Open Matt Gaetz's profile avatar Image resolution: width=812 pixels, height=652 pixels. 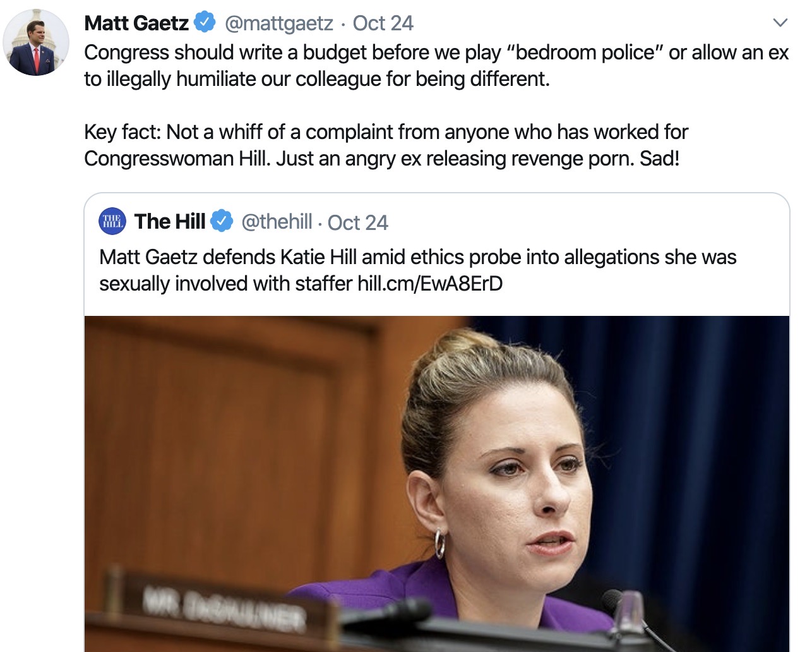point(36,42)
